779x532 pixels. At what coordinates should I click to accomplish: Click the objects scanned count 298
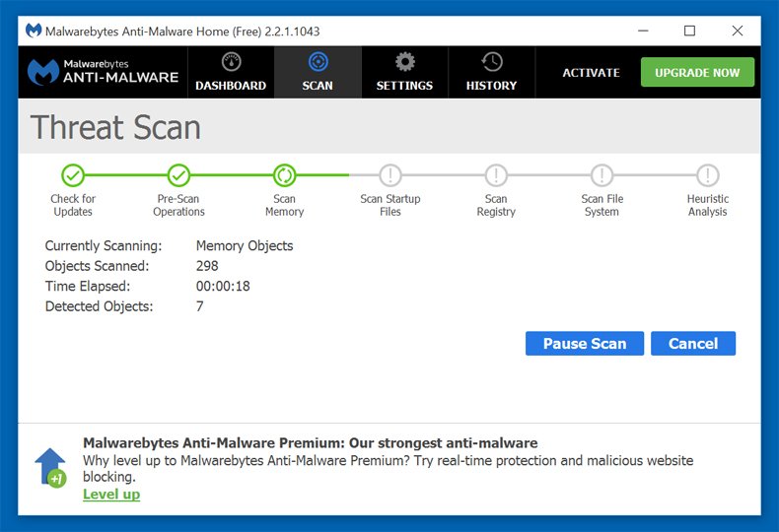(x=207, y=266)
